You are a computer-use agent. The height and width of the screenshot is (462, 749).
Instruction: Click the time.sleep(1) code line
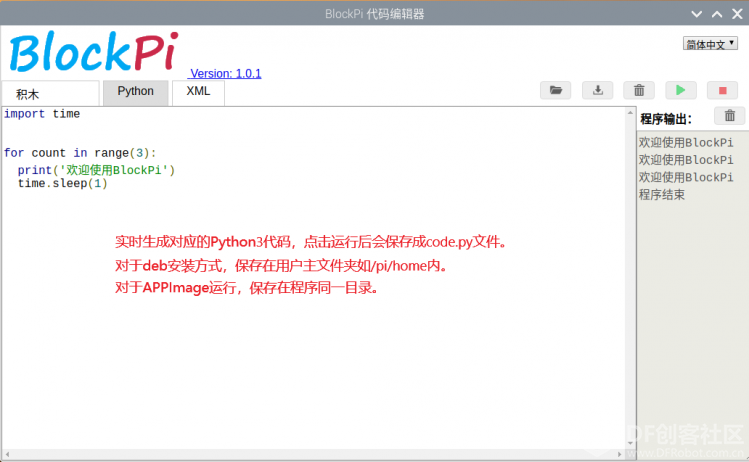63,183
